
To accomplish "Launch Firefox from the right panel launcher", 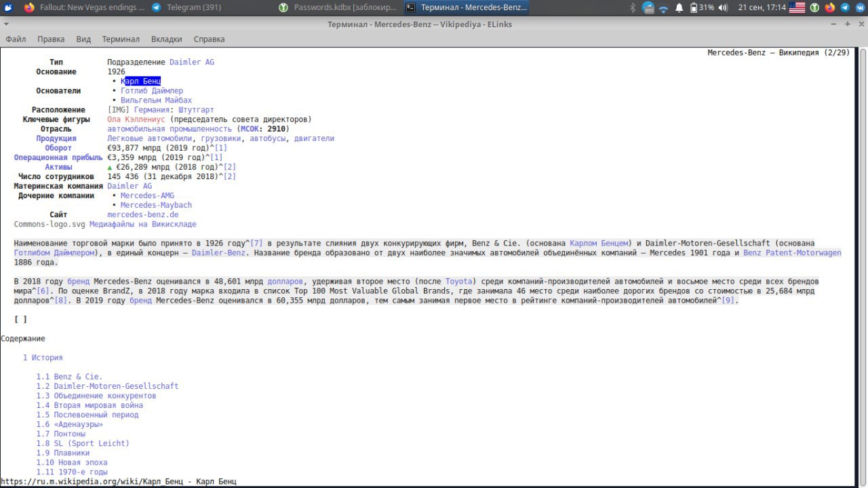I will coord(830,7).
